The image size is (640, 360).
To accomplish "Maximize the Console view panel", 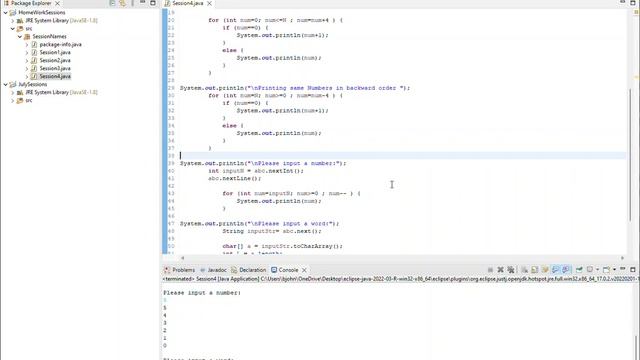I will [633, 270].
